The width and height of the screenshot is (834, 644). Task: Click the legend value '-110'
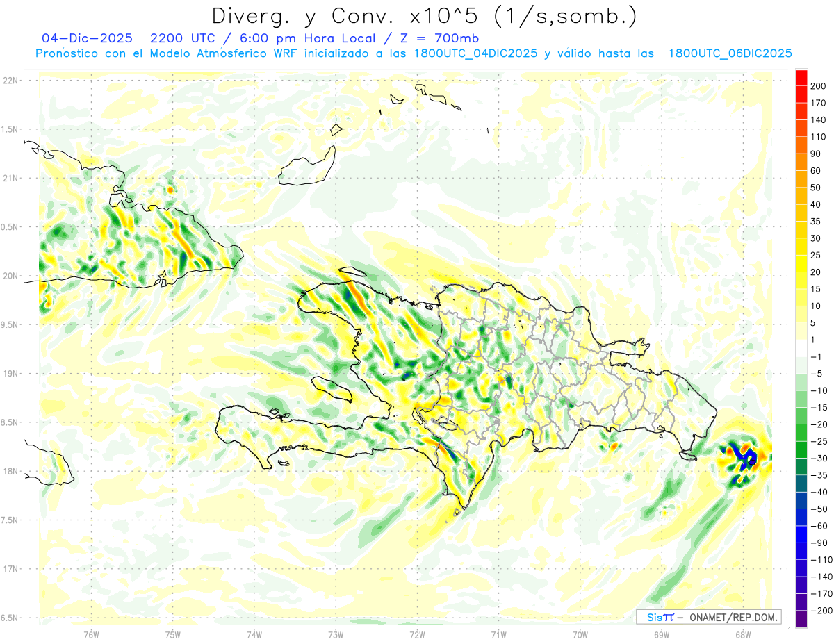[822, 560]
